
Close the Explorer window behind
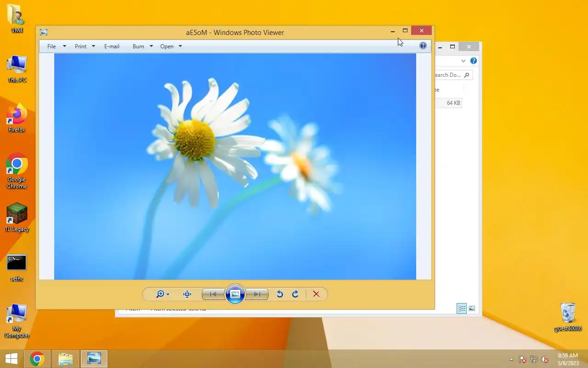coord(469,46)
